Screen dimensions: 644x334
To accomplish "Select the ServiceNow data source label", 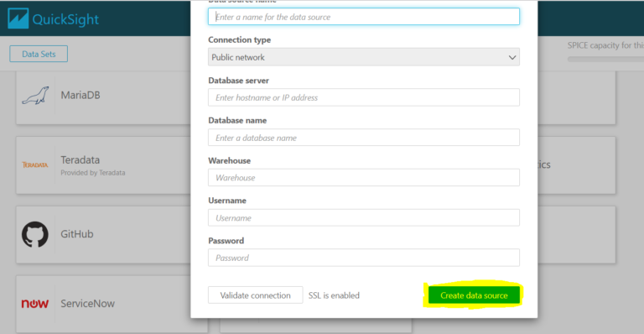I will [87, 304].
